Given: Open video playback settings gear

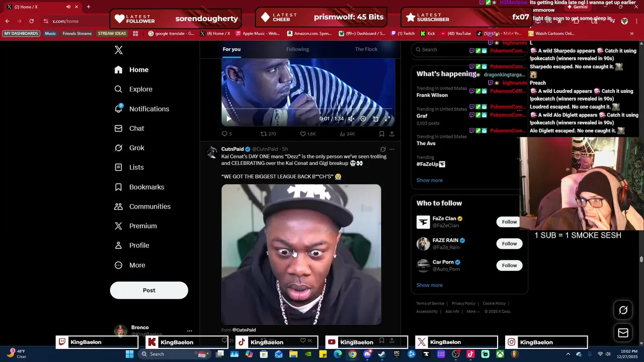Looking at the screenshot, I should (363, 119).
